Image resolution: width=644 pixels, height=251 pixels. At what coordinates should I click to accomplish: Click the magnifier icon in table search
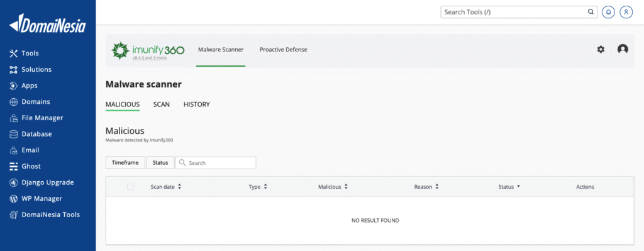183,163
